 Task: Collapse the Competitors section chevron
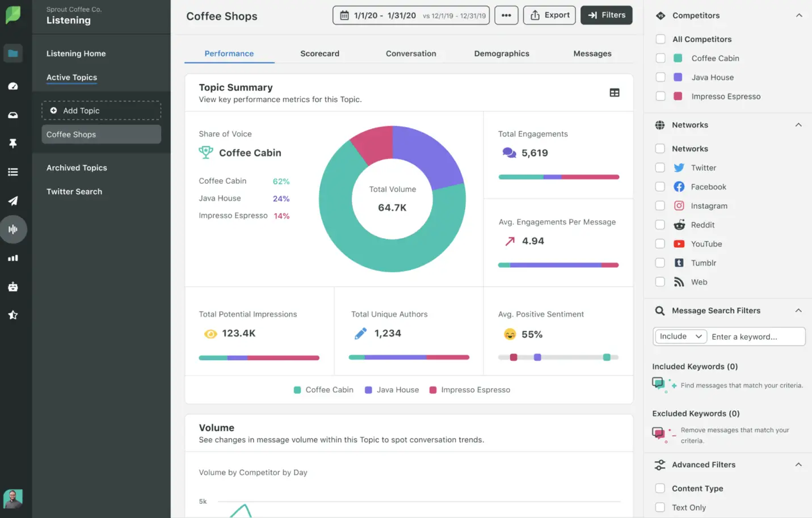pyautogui.click(x=799, y=15)
